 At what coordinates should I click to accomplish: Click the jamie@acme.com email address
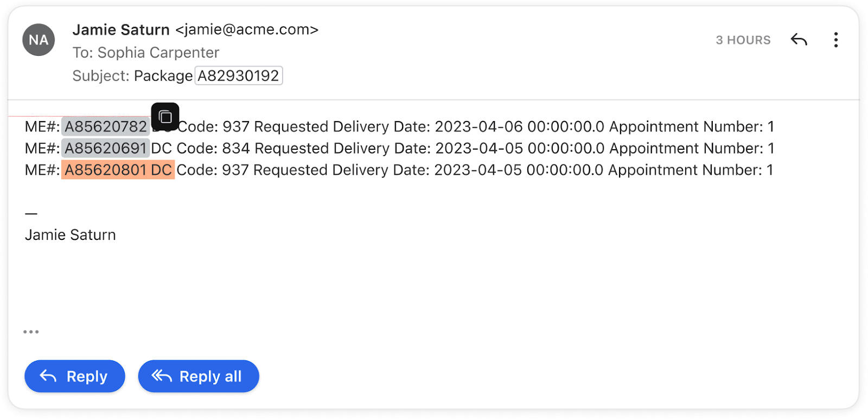(x=247, y=30)
